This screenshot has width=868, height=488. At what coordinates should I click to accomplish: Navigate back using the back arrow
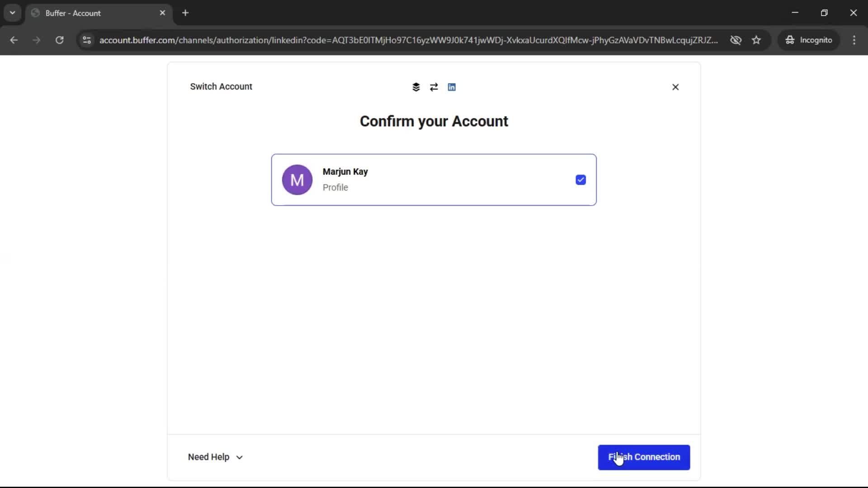(x=14, y=40)
